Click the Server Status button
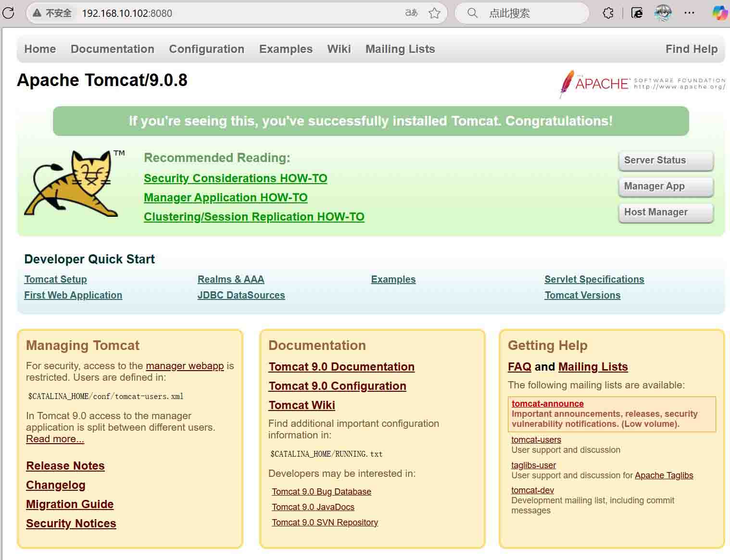Viewport: 730px width, 560px height. pyautogui.click(x=666, y=161)
